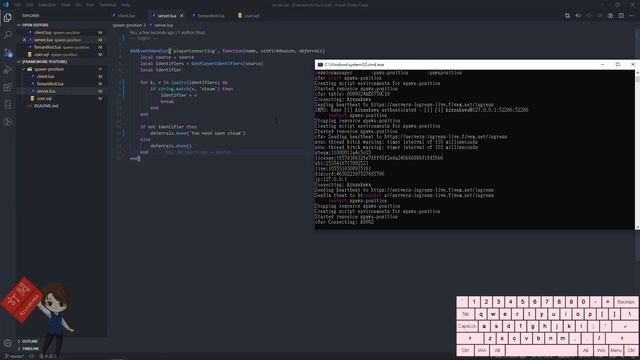The height and width of the screenshot is (360, 640).
Task: Click the left Win key on on-screen keyboard
Action: (482, 350)
